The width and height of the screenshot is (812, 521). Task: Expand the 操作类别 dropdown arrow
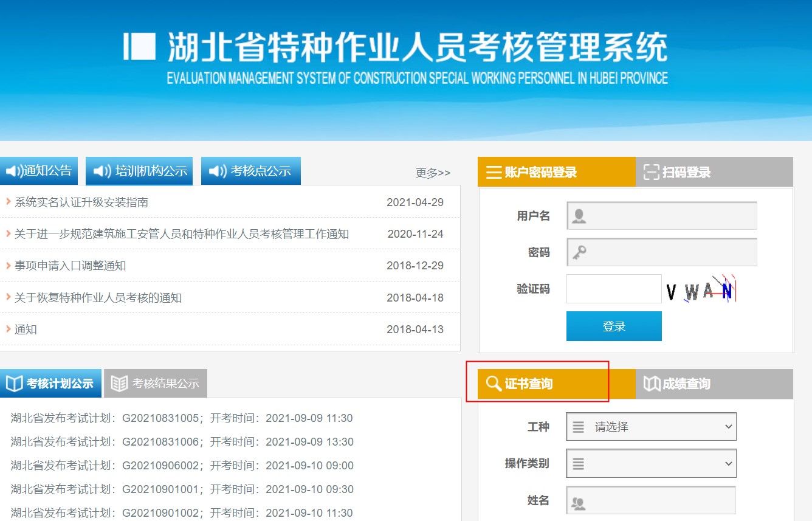coord(729,464)
